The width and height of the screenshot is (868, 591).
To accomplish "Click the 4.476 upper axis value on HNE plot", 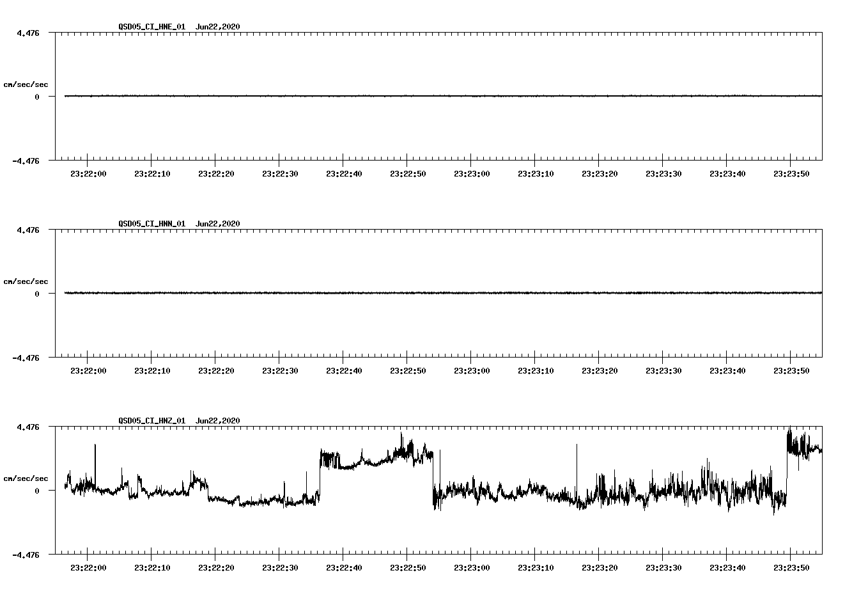I will [28, 33].
